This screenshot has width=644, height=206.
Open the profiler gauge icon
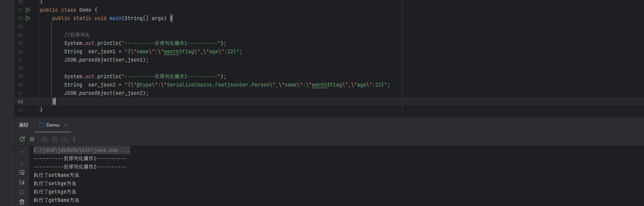[x=65, y=139]
